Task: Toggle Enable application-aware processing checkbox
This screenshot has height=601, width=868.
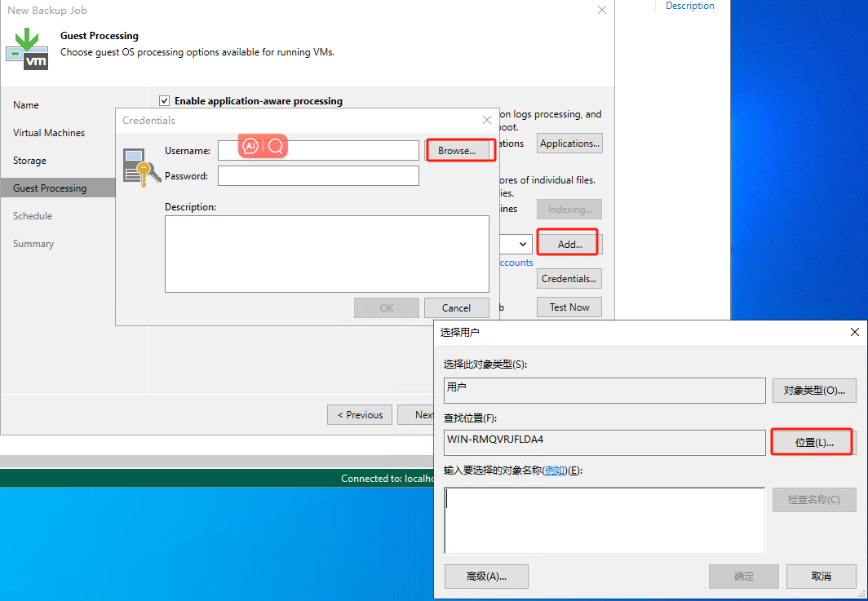Action: pyautogui.click(x=165, y=100)
